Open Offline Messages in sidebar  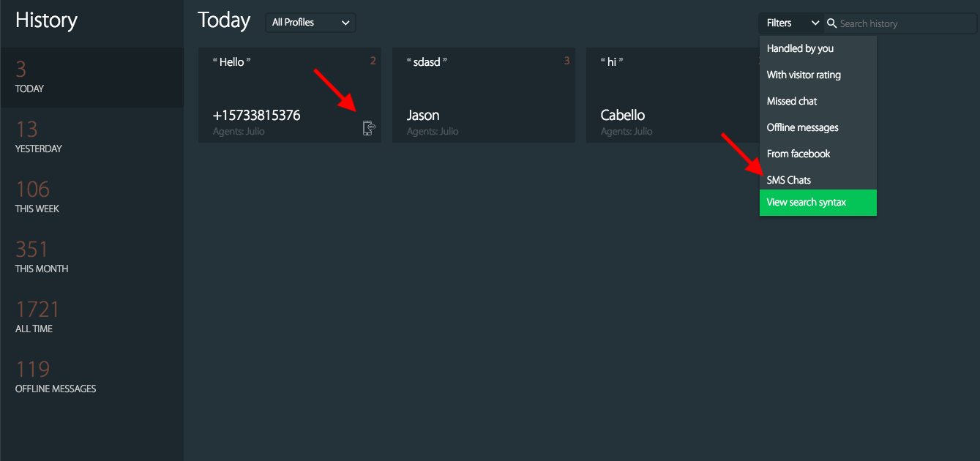pyautogui.click(x=91, y=378)
